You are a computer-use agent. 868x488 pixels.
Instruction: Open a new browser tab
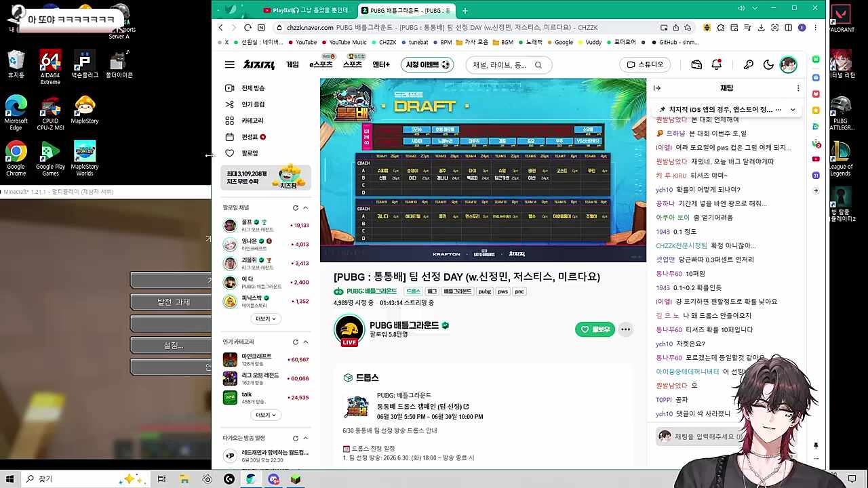pos(465,10)
